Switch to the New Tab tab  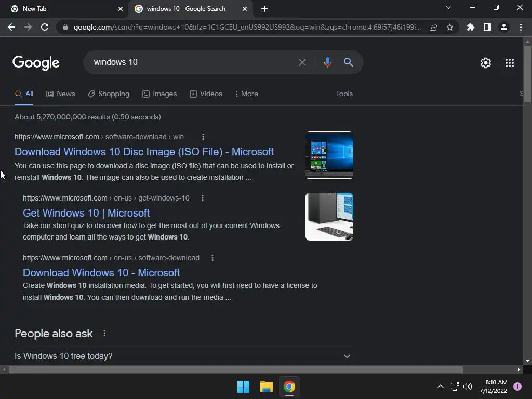[63, 9]
